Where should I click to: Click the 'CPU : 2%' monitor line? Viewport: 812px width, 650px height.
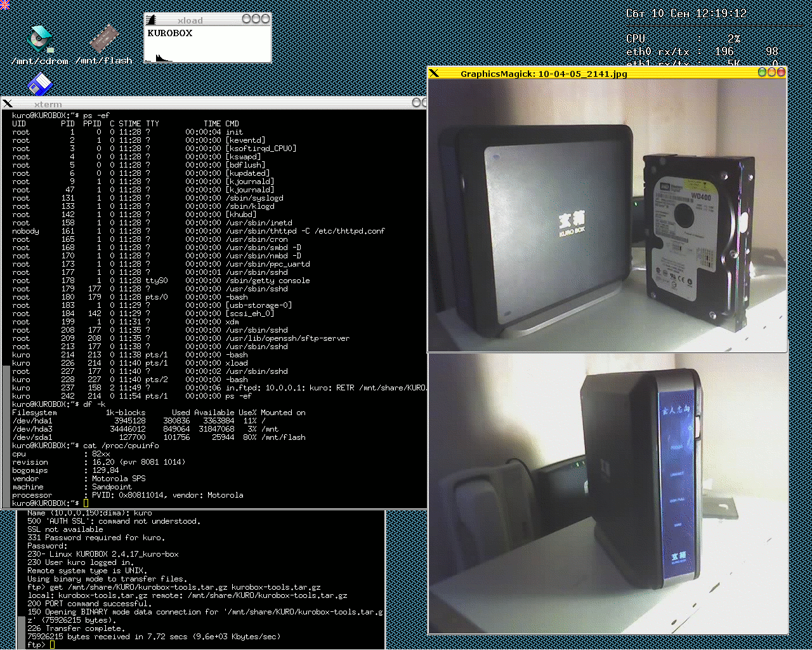pyautogui.click(x=683, y=39)
